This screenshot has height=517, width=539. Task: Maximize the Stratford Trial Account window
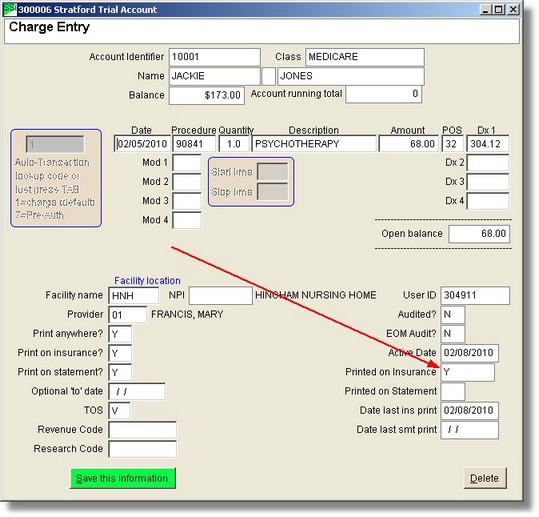click(498, 9)
